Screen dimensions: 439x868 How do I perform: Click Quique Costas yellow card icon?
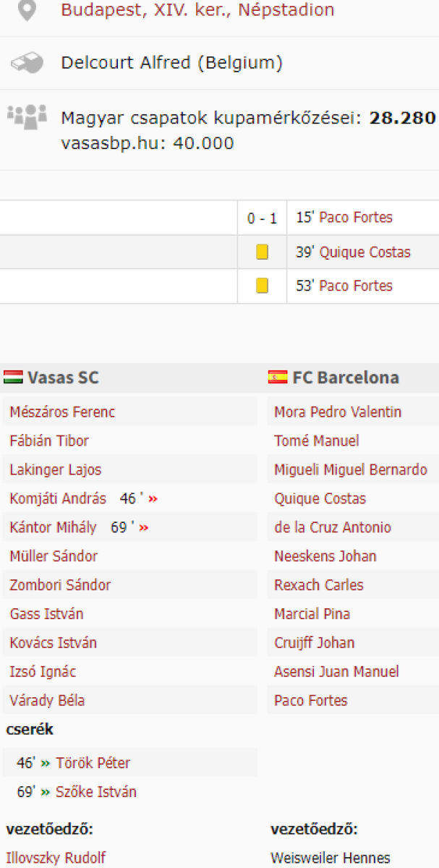[262, 252]
